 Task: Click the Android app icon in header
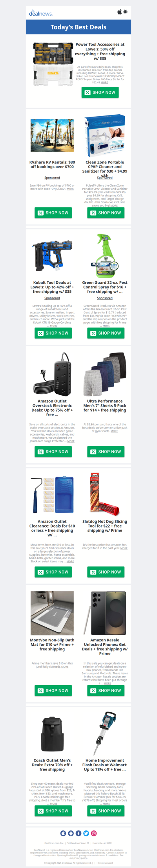tap(126, 12)
